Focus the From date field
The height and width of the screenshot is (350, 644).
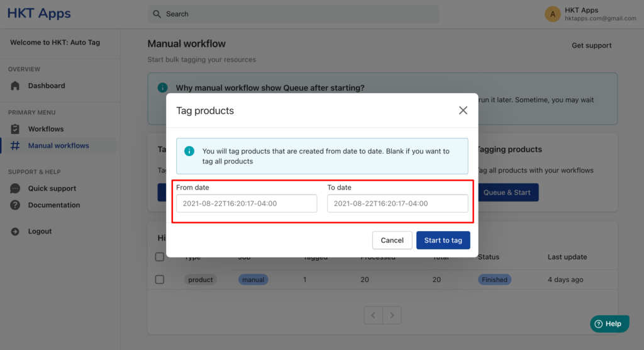[247, 203]
